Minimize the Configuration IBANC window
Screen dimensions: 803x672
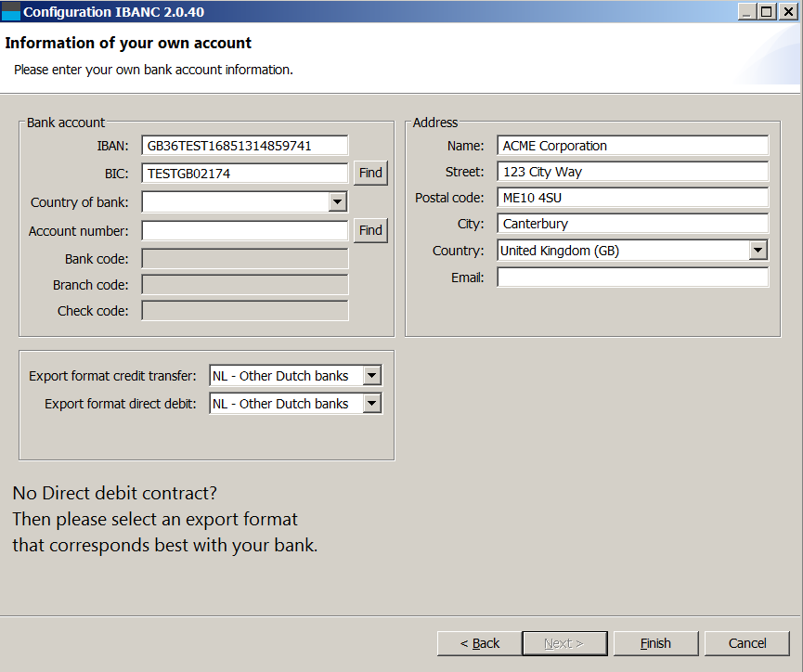coord(747,11)
